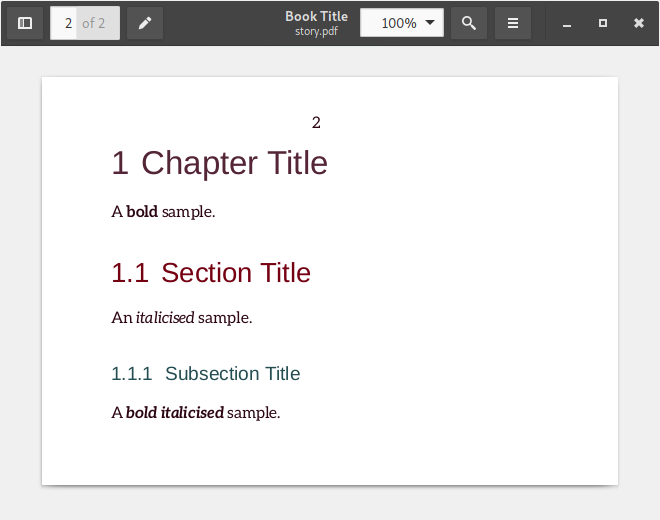This screenshot has height=520, width=660.
Task: Click the "of 2" page count label
Action: tap(95, 23)
